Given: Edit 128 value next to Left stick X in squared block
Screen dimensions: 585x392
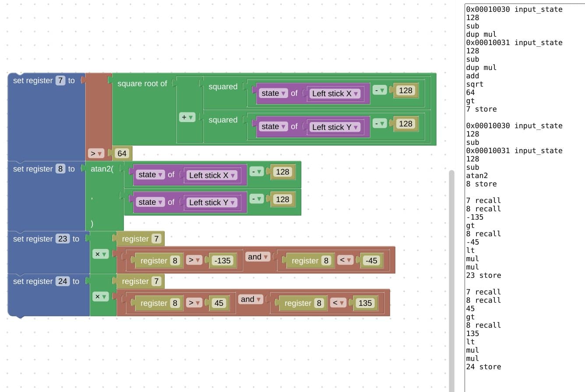Looking at the screenshot, I should coord(406,91).
